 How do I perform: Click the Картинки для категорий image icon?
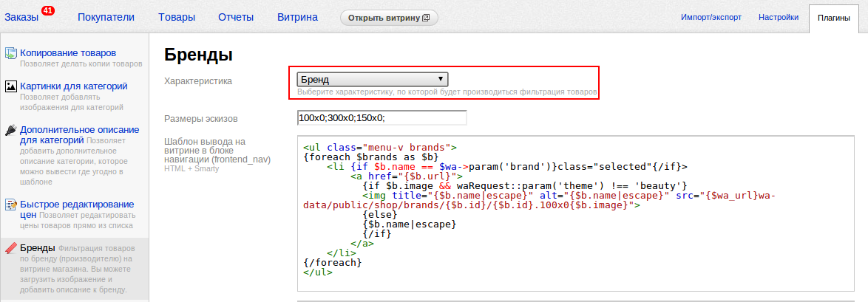click(x=11, y=86)
